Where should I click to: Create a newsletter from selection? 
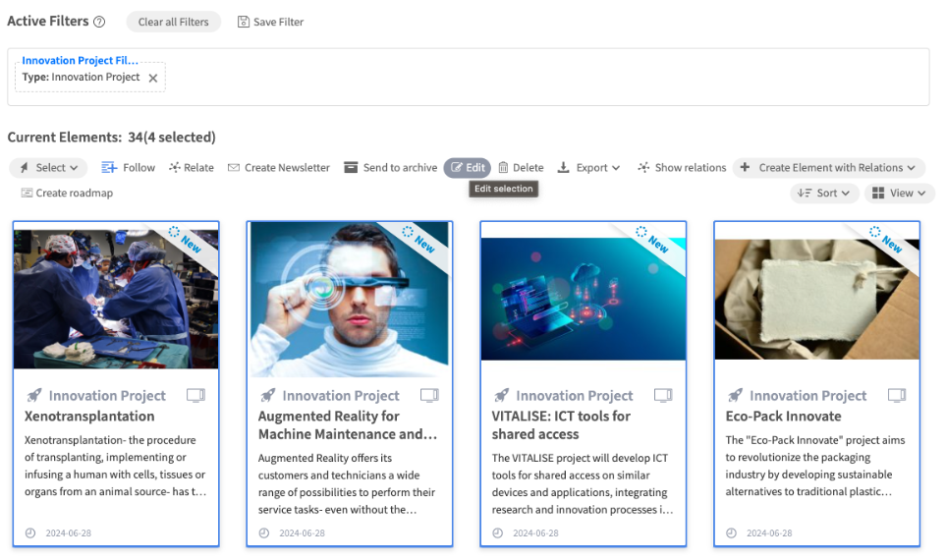(x=279, y=168)
